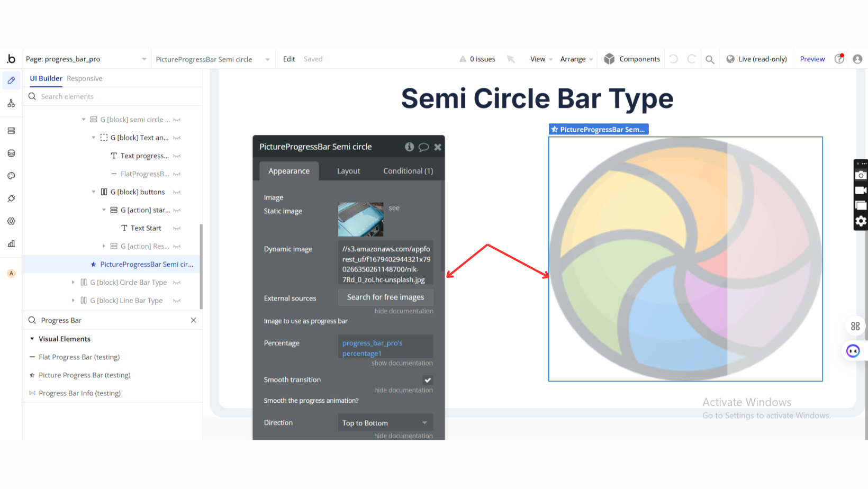Expand the G [block] Line Bar Type node
Image resolution: width=868 pixels, height=489 pixels.
73,301
